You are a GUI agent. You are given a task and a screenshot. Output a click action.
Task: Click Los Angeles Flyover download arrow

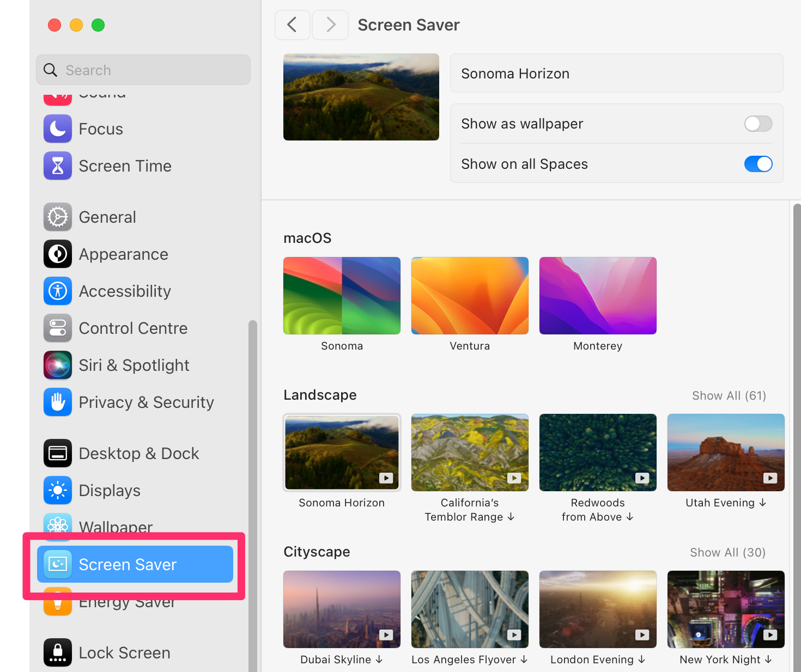[524, 659]
